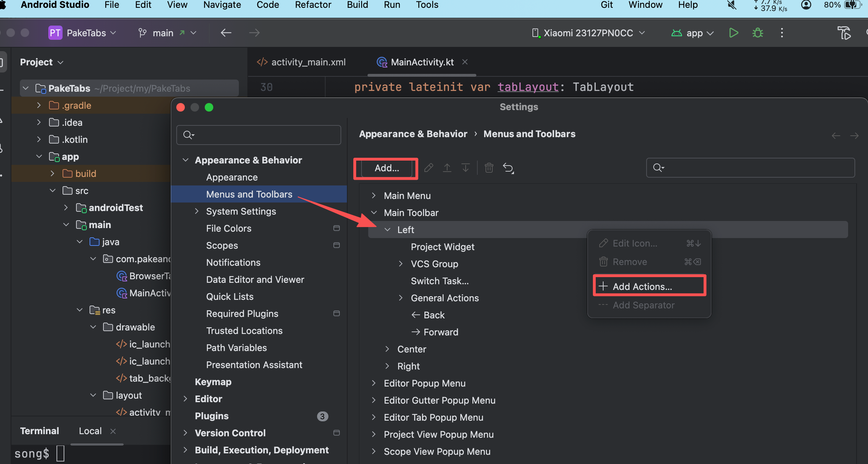Open the three-dot more actions menu

point(782,33)
